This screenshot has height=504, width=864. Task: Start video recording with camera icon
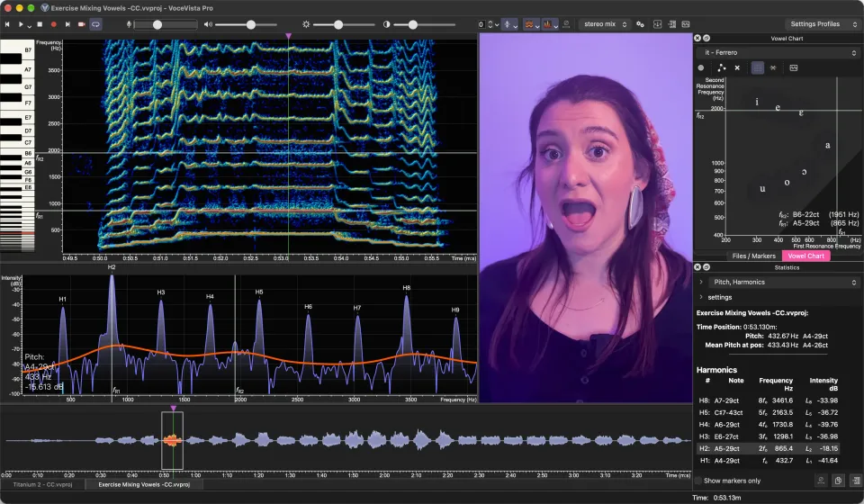[82, 24]
